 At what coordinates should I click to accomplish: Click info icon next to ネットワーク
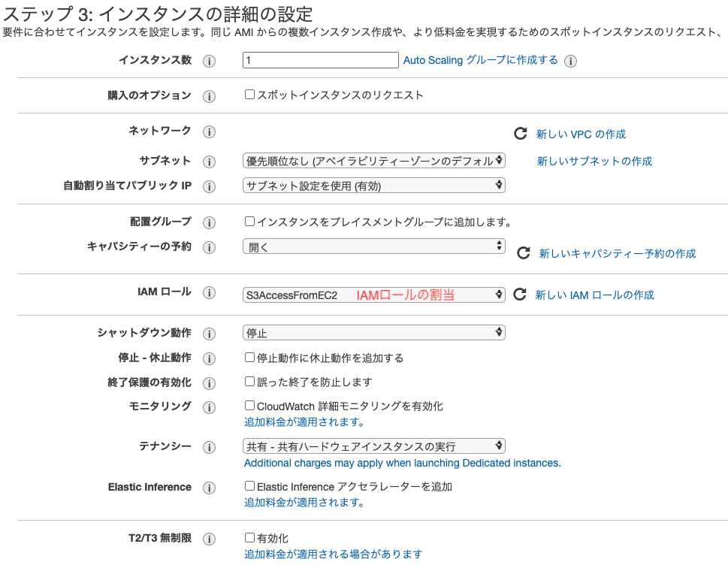click(x=209, y=131)
